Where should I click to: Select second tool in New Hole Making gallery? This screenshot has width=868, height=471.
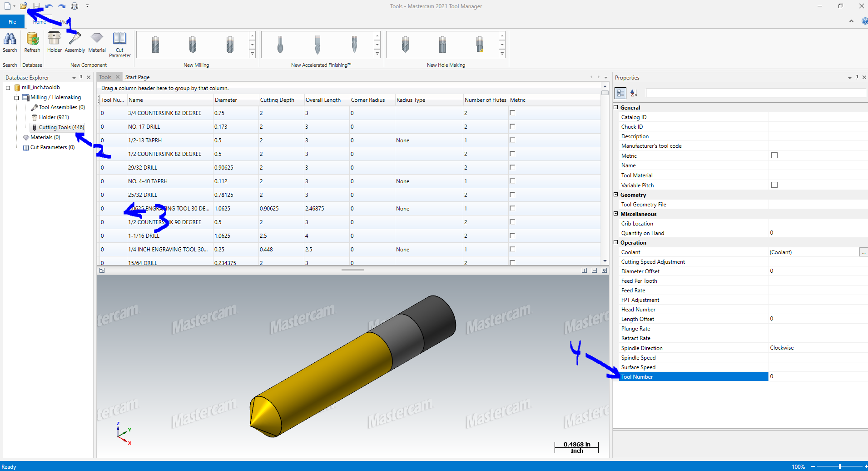(x=442, y=45)
